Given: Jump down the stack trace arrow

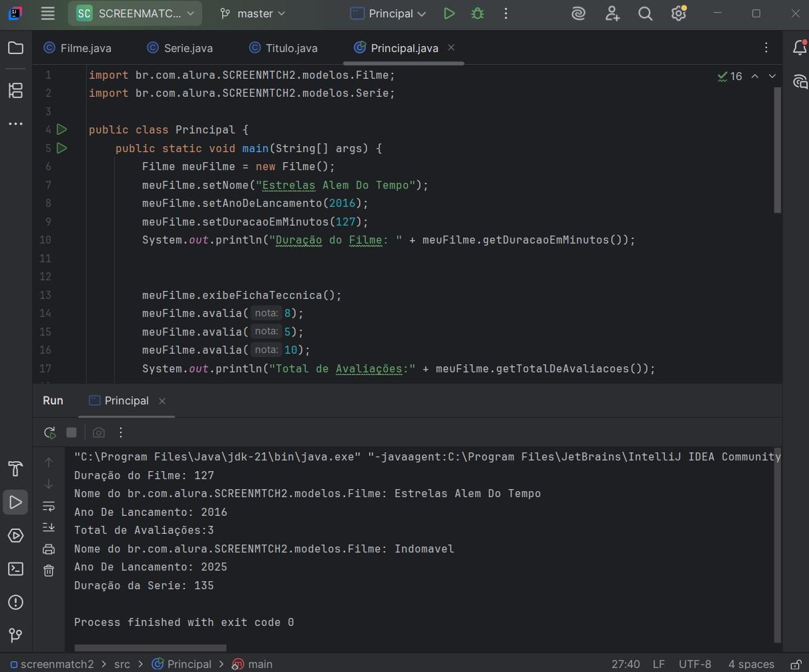Looking at the screenshot, I should (x=49, y=484).
